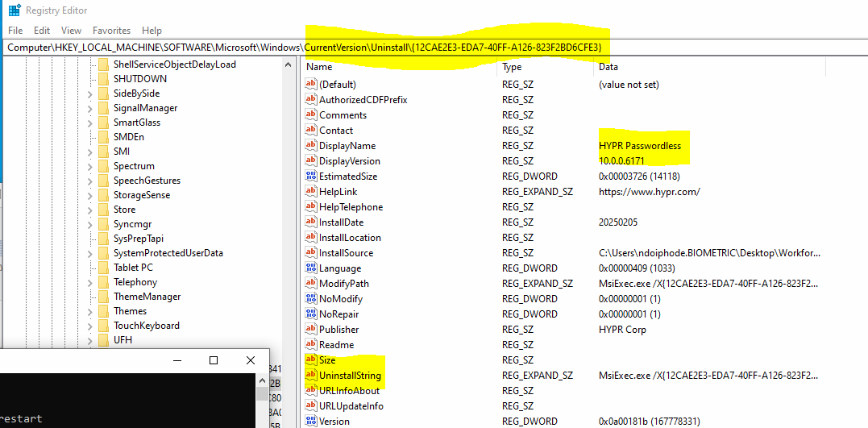The height and width of the screenshot is (428, 868).
Task: Click the NoRepair DWORD value icon
Action: point(311,314)
